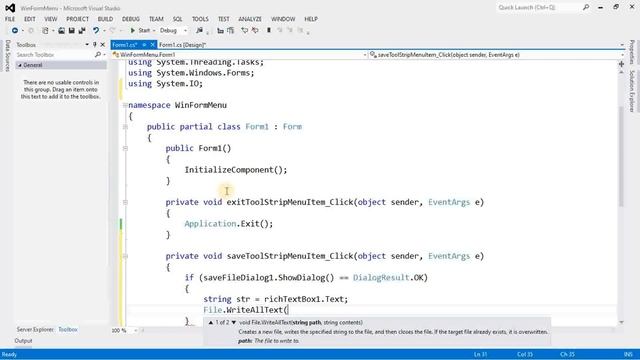This screenshot has width=640, height=360.
Task: Open the Debug configuration dropdown
Action: tap(173, 31)
